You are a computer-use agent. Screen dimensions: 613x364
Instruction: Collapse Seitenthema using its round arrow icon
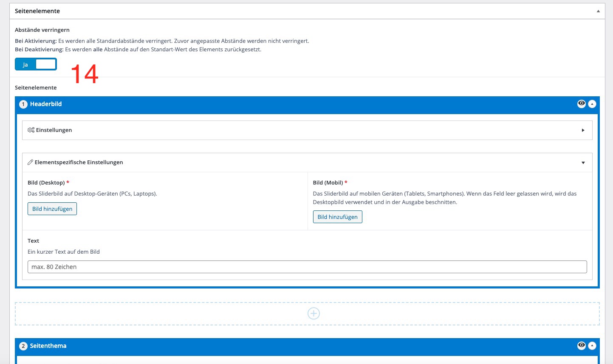click(592, 346)
